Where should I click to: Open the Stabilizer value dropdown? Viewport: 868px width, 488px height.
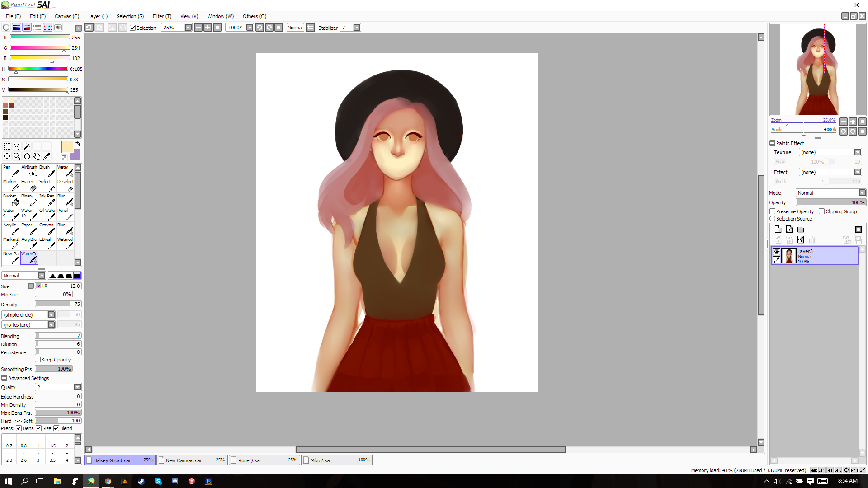[x=357, y=28]
